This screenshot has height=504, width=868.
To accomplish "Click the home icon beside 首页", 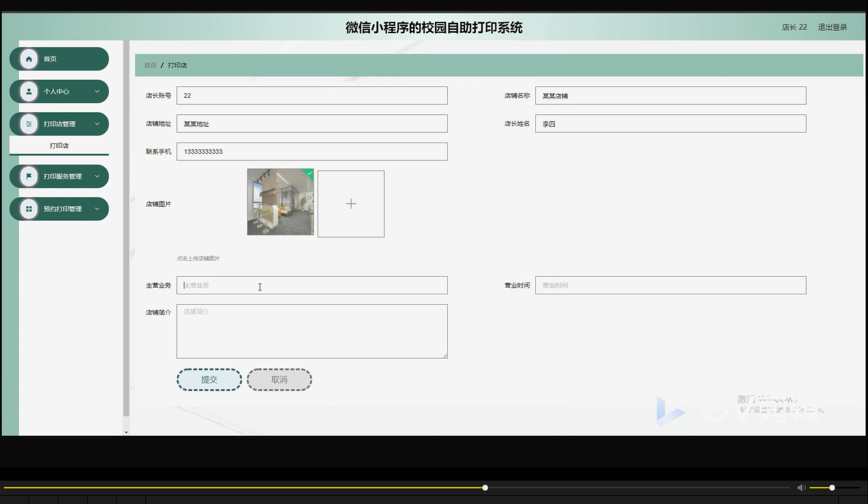I will coord(29,58).
